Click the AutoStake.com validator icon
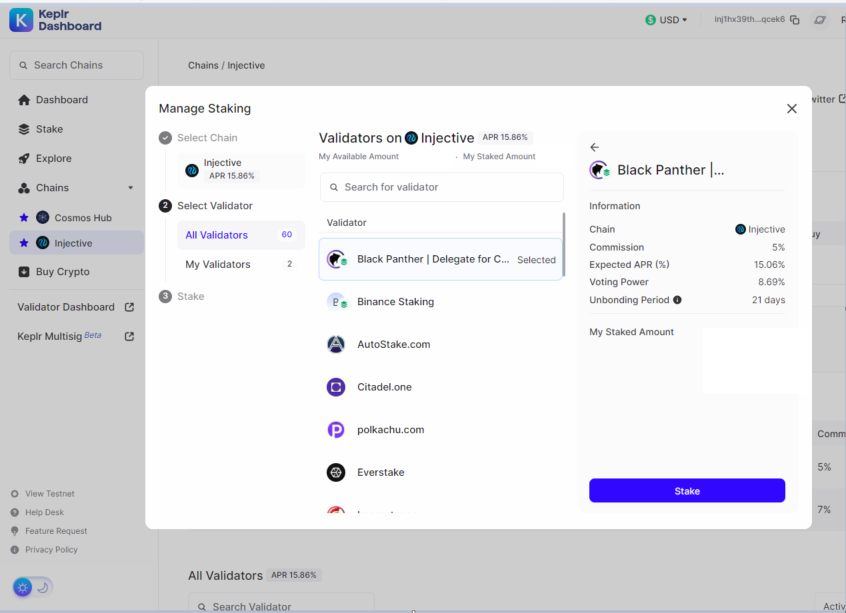 (336, 344)
